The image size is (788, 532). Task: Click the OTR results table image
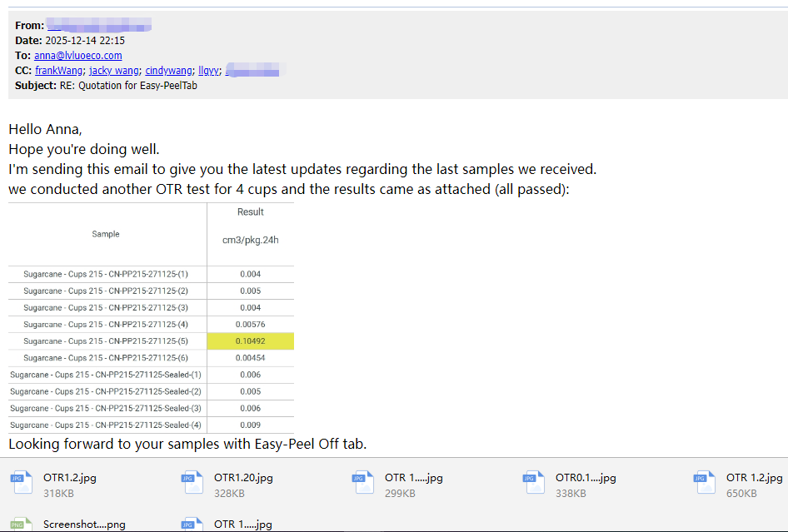click(151, 317)
